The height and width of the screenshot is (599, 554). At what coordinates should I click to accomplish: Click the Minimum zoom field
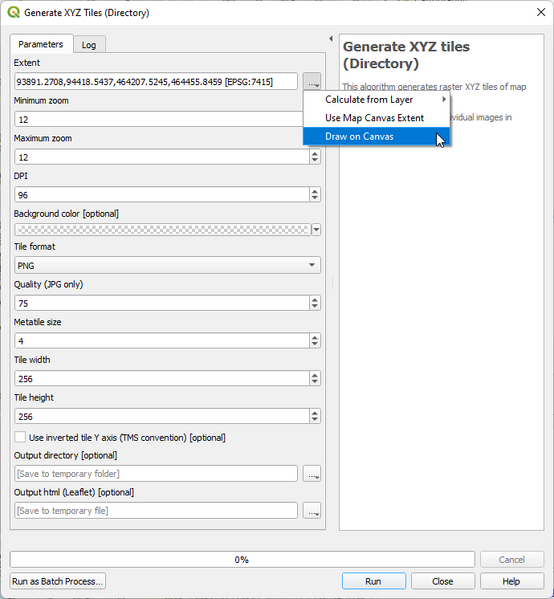[159, 119]
